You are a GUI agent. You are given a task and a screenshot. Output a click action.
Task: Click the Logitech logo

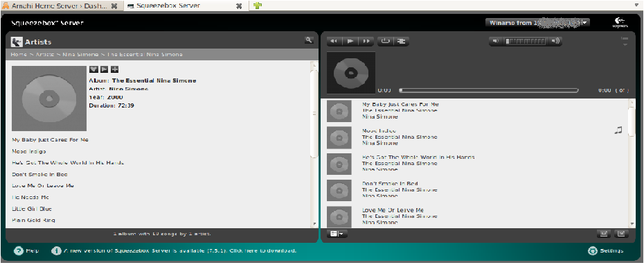(620, 23)
